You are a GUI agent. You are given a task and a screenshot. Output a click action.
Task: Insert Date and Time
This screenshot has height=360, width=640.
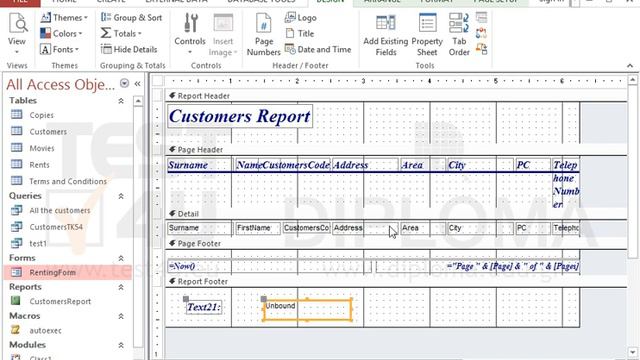pos(318,49)
